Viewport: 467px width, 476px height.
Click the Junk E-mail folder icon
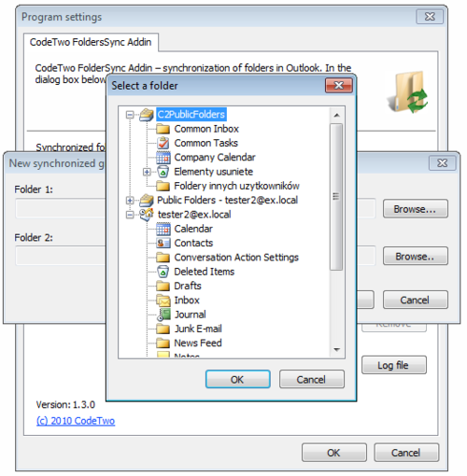click(x=163, y=329)
